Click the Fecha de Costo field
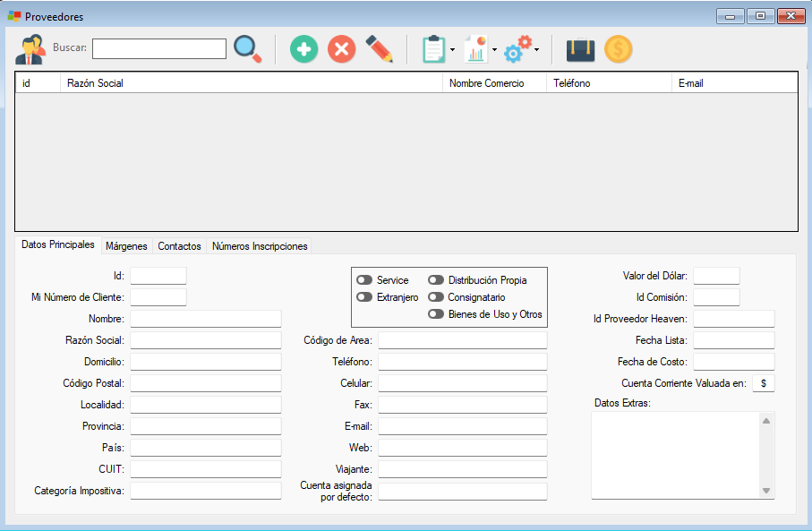Viewport: 812px width, 531px height. click(734, 362)
